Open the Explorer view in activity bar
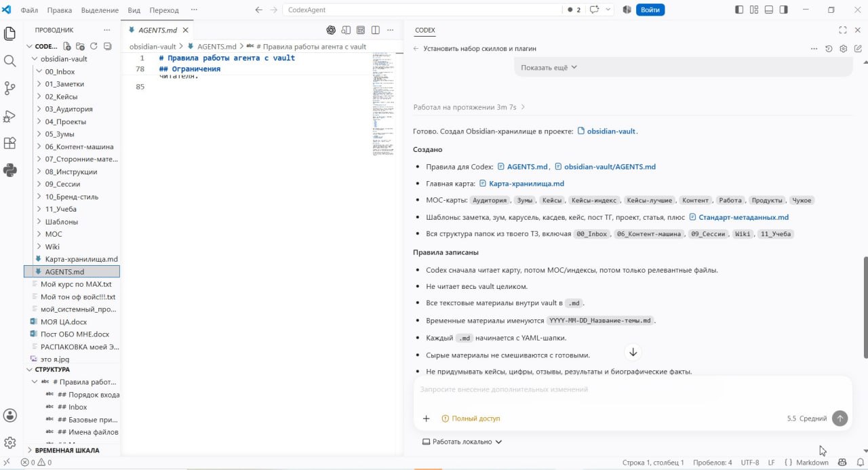The image size is (868, 470). pos(9,33)
